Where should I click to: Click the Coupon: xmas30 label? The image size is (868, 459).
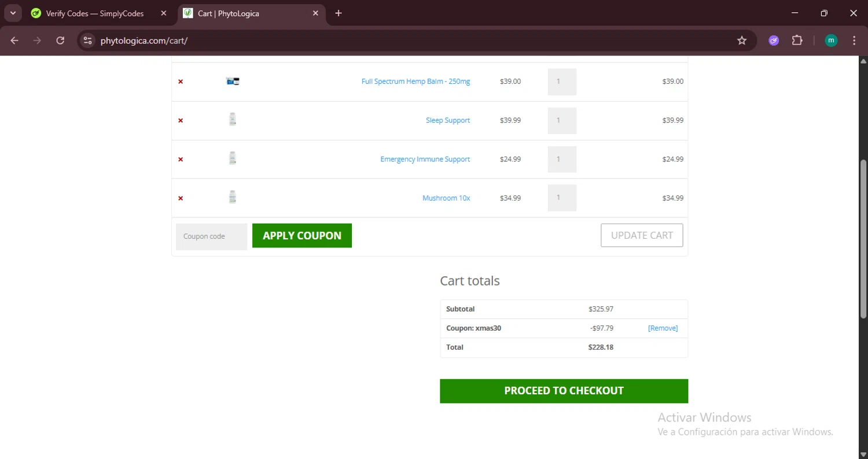(473, 328)
